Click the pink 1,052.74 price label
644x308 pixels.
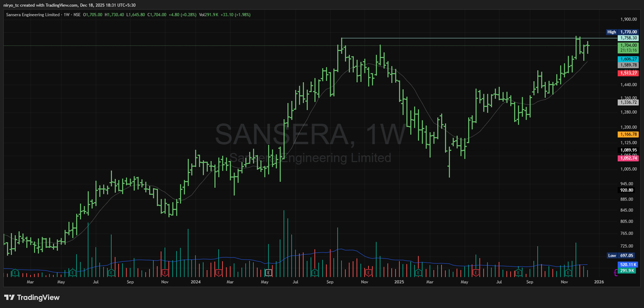coord(628,158)
